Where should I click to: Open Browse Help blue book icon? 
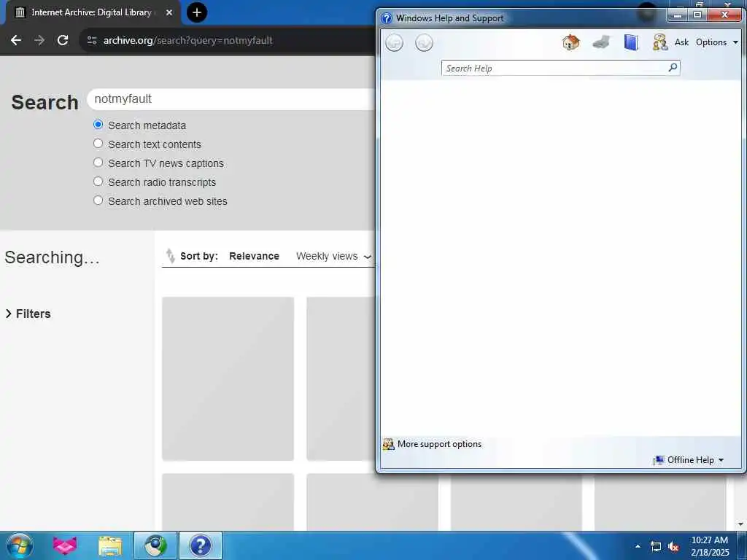pyautogui.click(x=631, y=42)
